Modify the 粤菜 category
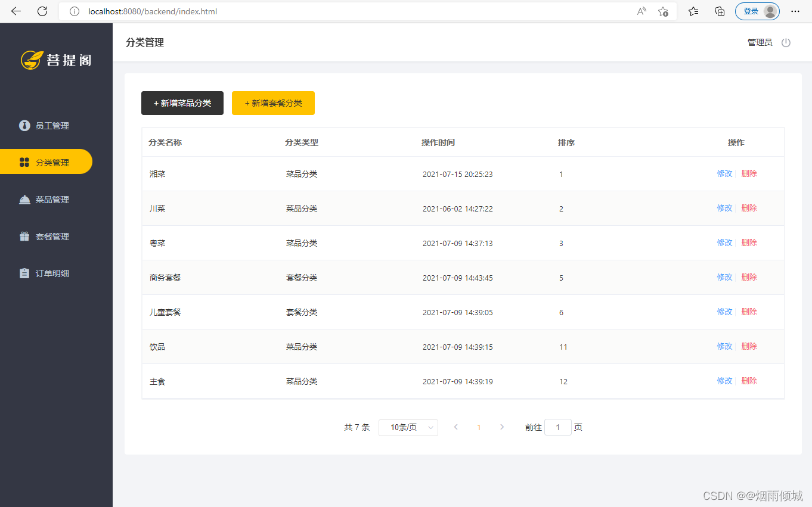Image resolution: width=812 pixels, height=507 pixels. (724, 242)
